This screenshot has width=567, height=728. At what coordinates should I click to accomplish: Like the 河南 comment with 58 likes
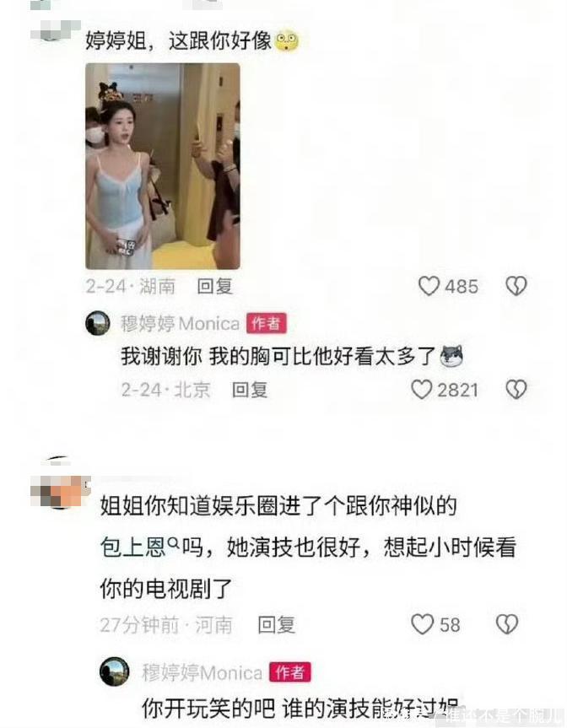click(x=422, y=624)
